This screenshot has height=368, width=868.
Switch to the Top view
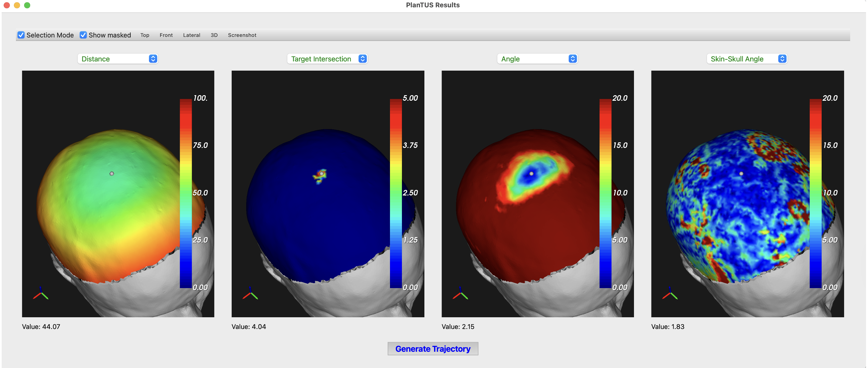(x=145, y=35)
